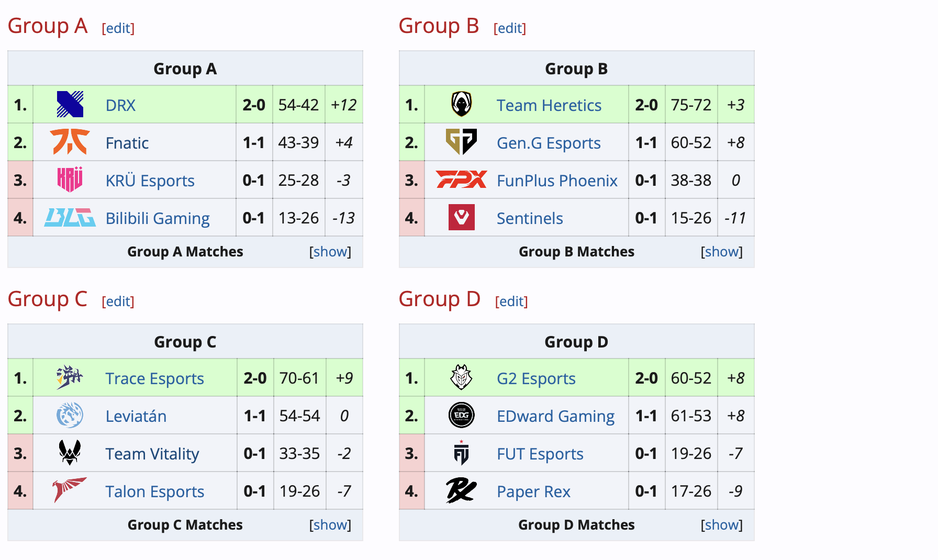The image size is (938, 560).
Task: Open the Paper Rex logo
Action: (461, 490)
